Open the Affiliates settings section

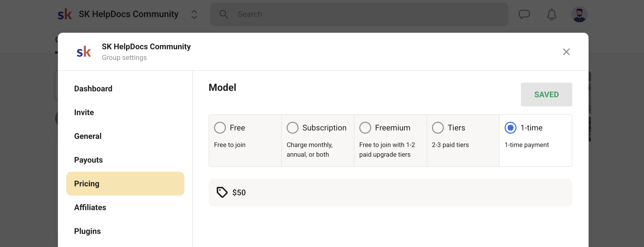pos(90,207)
